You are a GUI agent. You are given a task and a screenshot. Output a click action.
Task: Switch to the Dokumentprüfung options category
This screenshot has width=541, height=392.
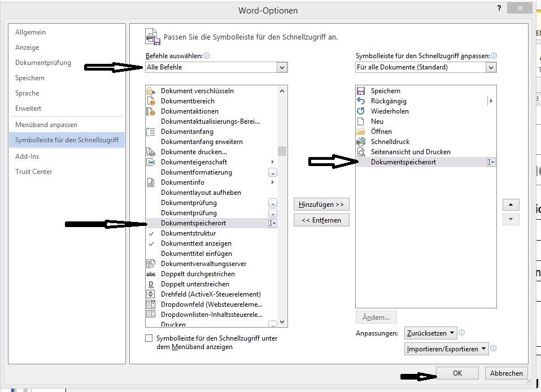point(43,63)
